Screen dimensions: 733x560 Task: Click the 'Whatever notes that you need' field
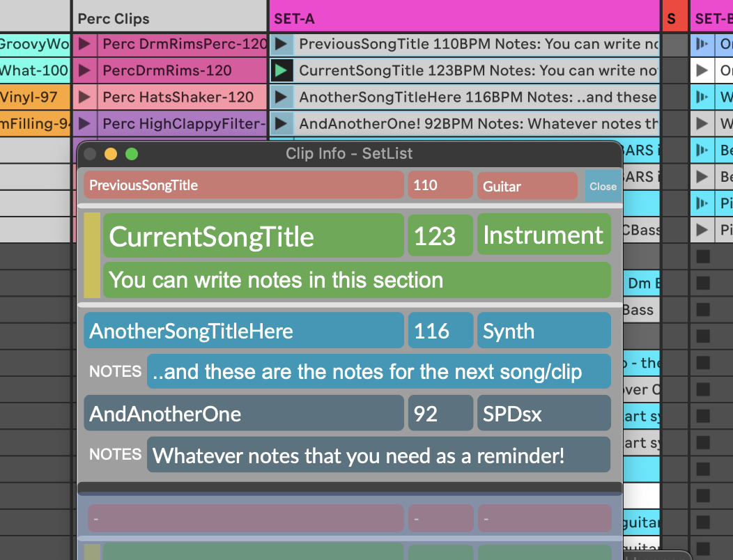click(379, 455)
